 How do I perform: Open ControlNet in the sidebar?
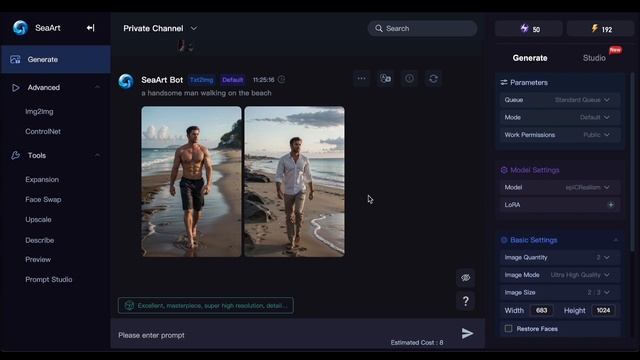[43, 131]
